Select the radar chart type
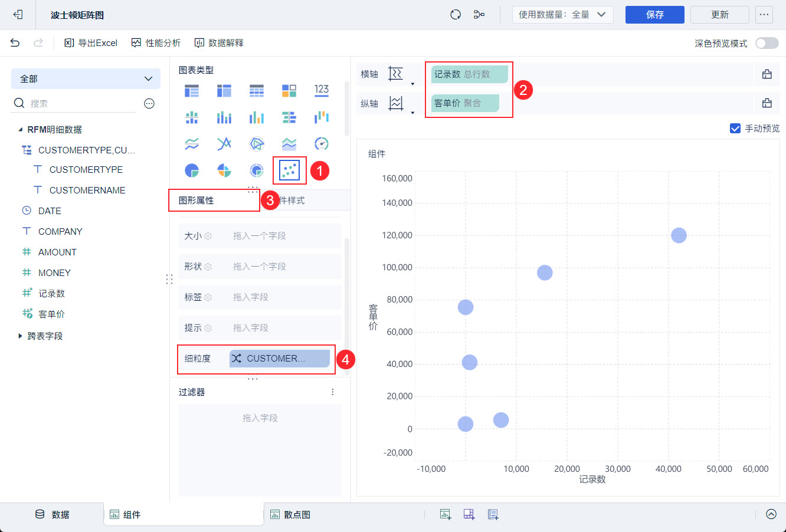 pos(257,144)
